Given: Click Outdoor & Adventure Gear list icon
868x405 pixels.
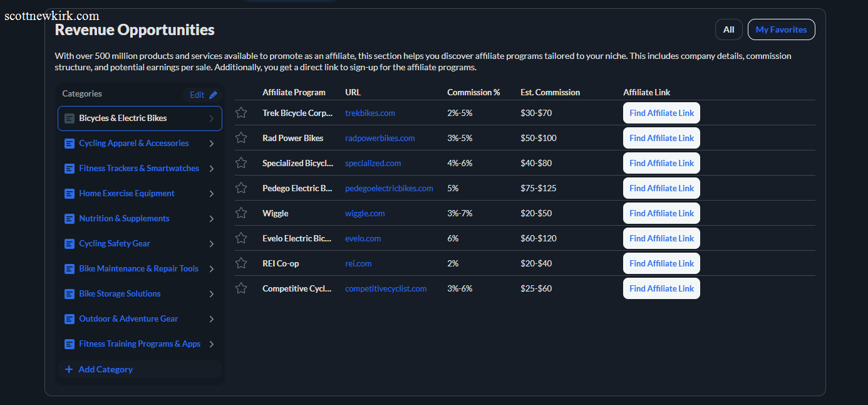Looking at the screenshot, I should pyautogui.click(x=70, y=319).
